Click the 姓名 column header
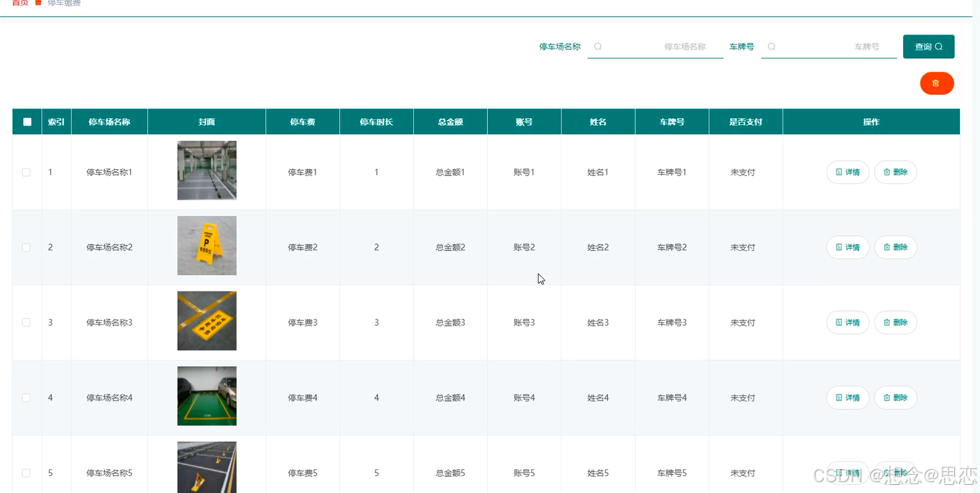 [598, 122]
